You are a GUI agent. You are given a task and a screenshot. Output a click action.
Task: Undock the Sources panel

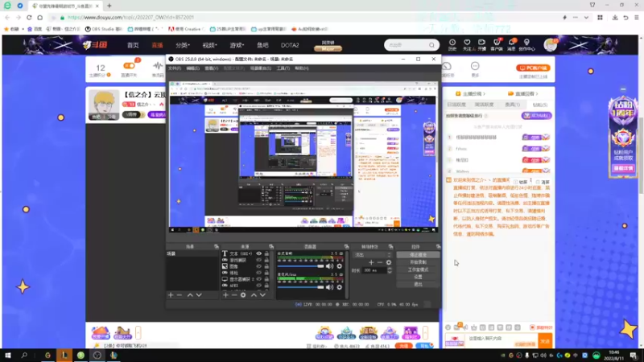tap(271, 247)
